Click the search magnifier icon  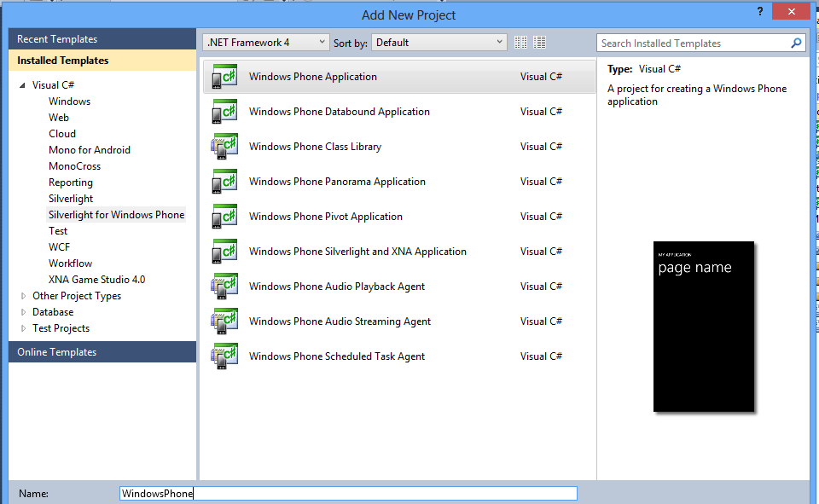coord(796,43)
